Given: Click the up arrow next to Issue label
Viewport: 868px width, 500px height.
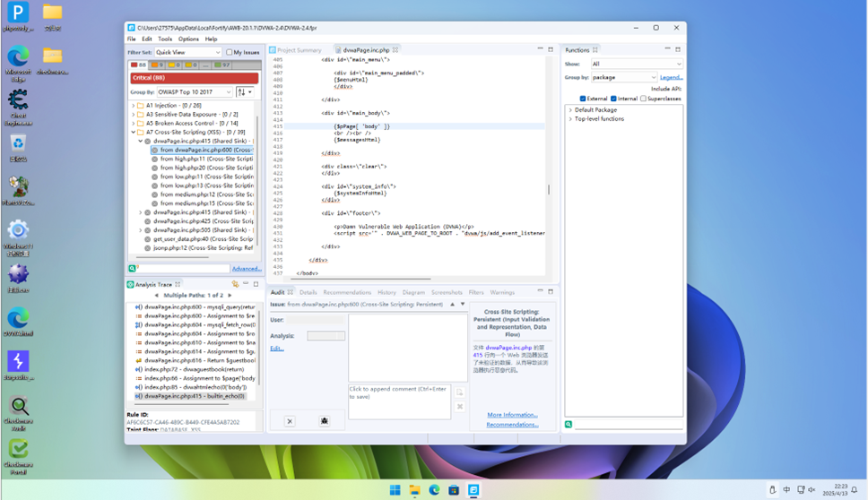Looking at the screenshot, I should 452,304.
